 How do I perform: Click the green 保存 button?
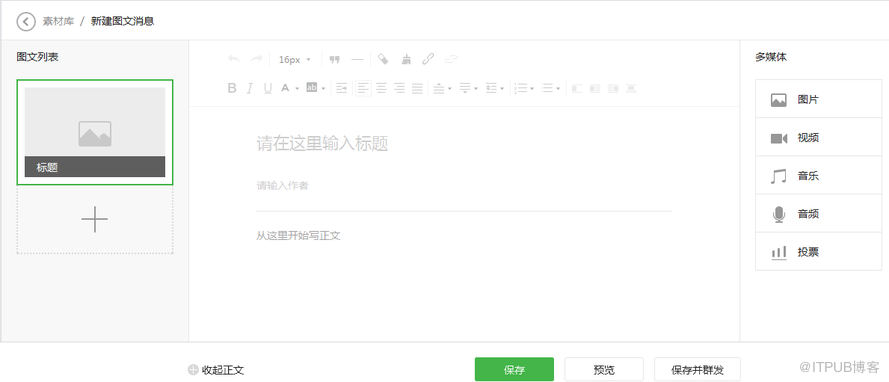pos(514,370)
